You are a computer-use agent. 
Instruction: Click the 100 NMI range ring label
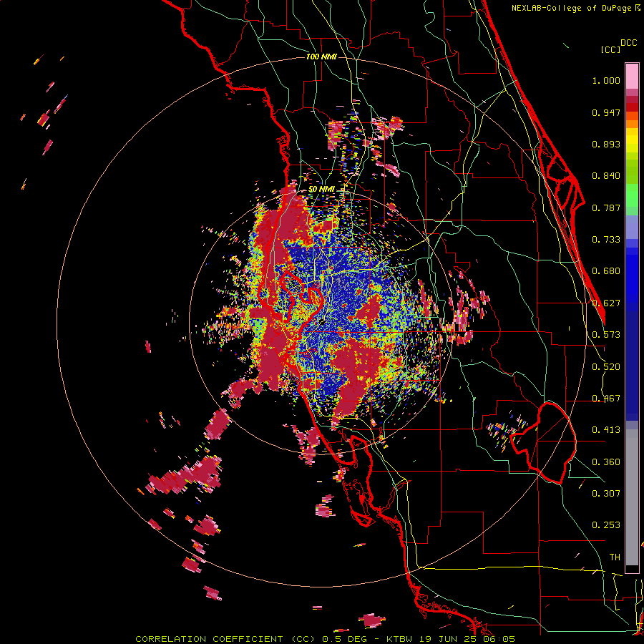pos(321,57)
